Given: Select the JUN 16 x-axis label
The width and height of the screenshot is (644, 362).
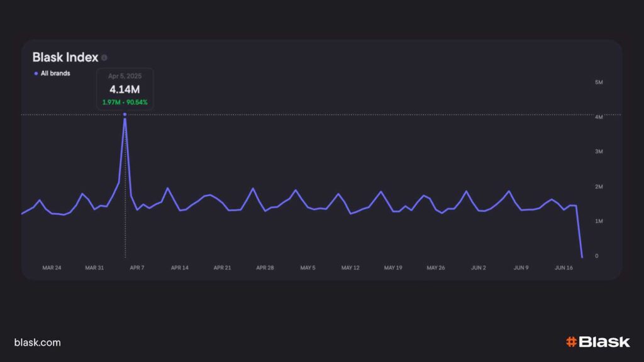Looking at the screenshot, I should pyautogui.click(x=563, y=268).
